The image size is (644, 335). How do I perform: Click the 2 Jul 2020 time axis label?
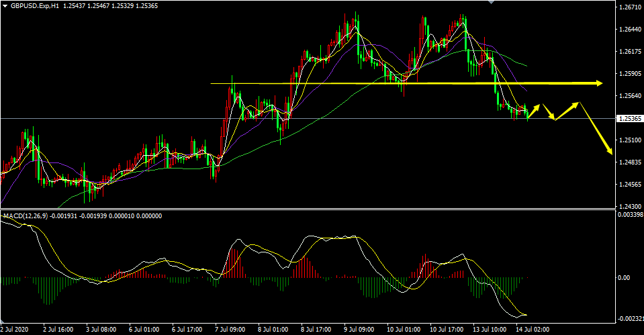click(15, 329)
